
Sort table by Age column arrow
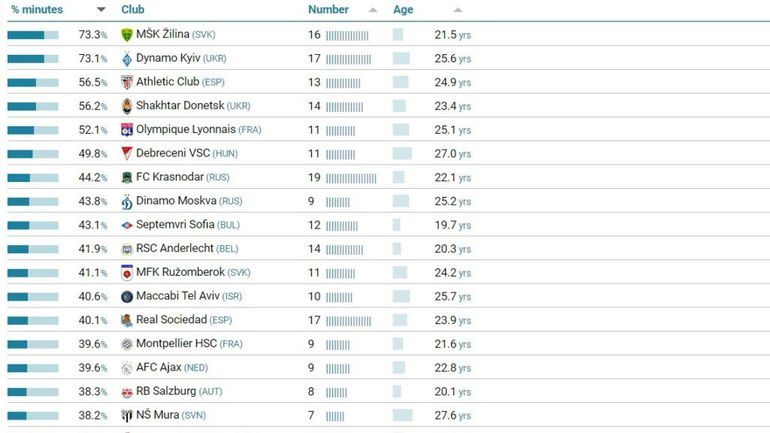click(x=458, y=10)
